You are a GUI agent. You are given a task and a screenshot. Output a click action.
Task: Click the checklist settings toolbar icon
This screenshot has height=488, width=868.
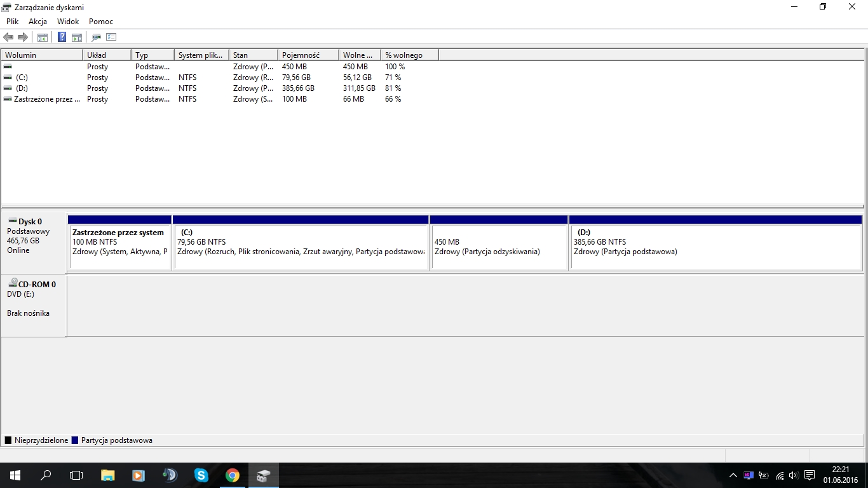coord(111,37)
